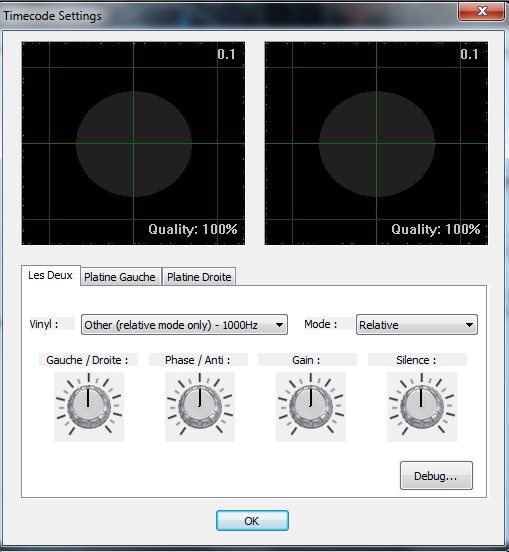Open the Mode dropdown set to Relative
The height and width of the screenshot is (552, 509).
(x=417, y=325)
